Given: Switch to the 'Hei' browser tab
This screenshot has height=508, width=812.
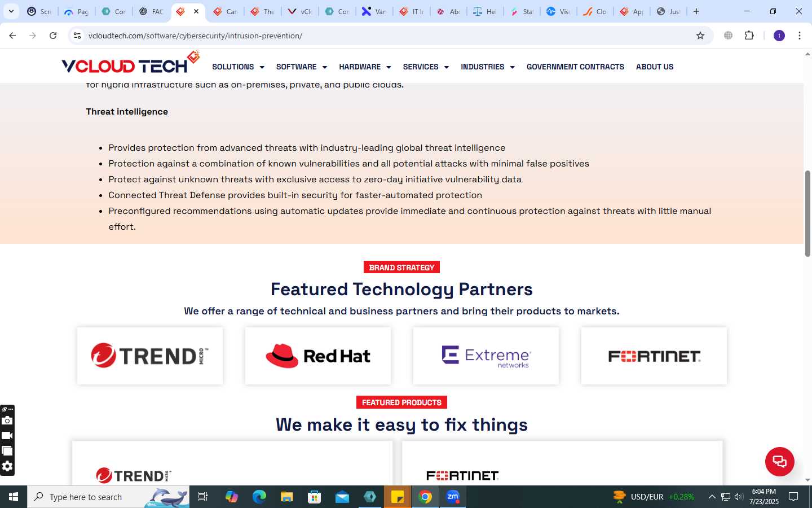Looking at the screenshot, I should pyautogui.click(x=486, y=11).
